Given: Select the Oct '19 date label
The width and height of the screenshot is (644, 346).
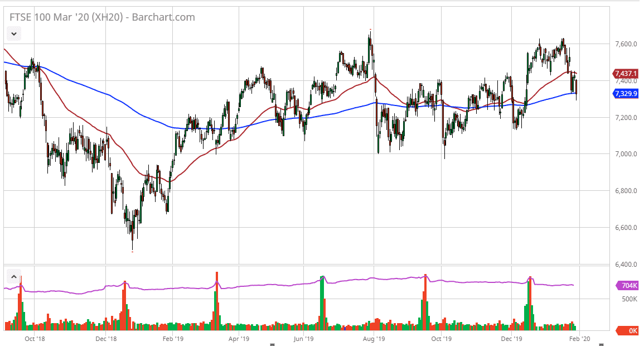Looking at the screenshot, I should [x=441, y=339].
